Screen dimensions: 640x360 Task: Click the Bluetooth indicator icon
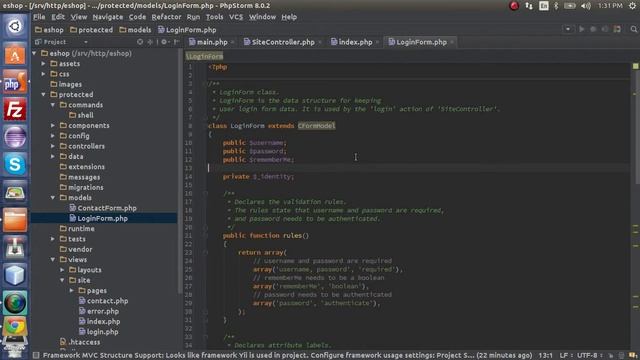tap(556, 6)
